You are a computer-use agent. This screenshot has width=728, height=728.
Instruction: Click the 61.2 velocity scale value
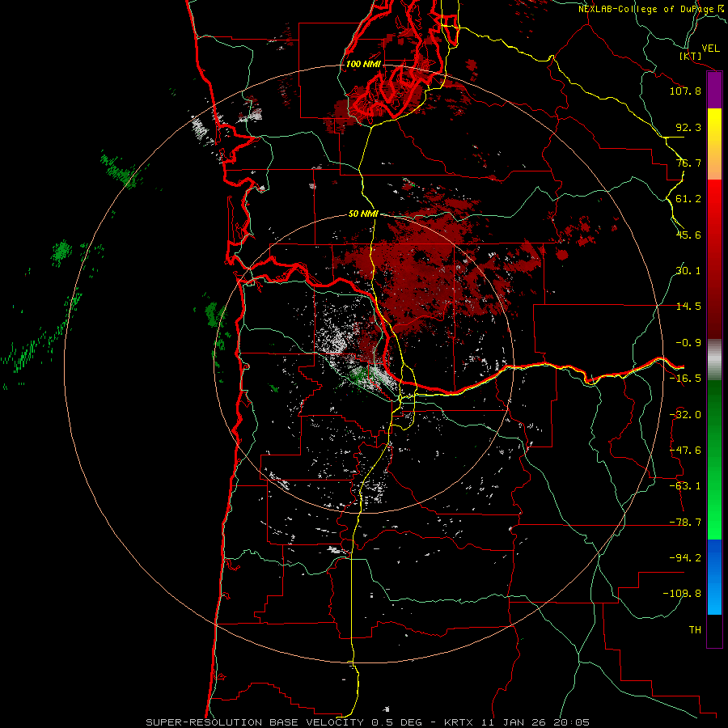(688, 199)
